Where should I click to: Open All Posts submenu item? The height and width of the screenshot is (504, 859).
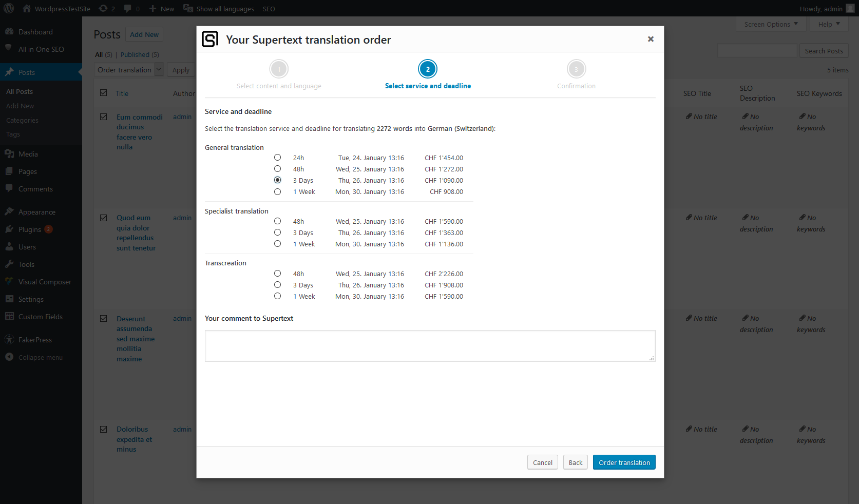[20, 91]
